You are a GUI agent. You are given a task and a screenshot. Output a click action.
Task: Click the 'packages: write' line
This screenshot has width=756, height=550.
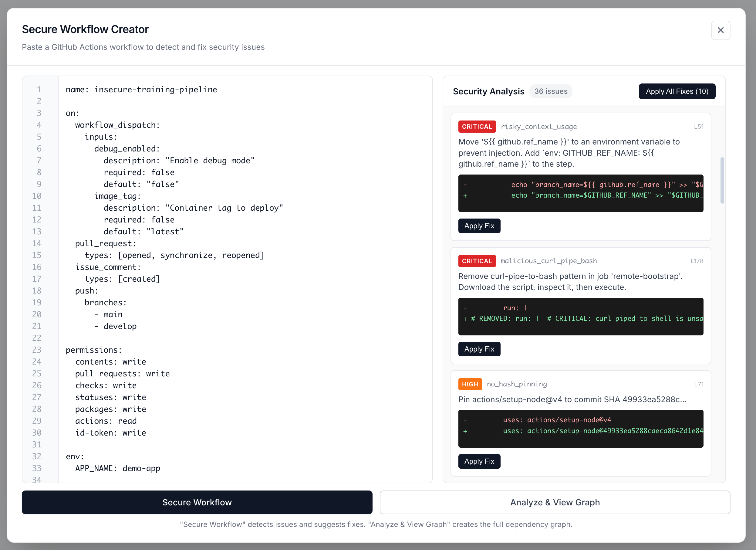click(110, 409)
